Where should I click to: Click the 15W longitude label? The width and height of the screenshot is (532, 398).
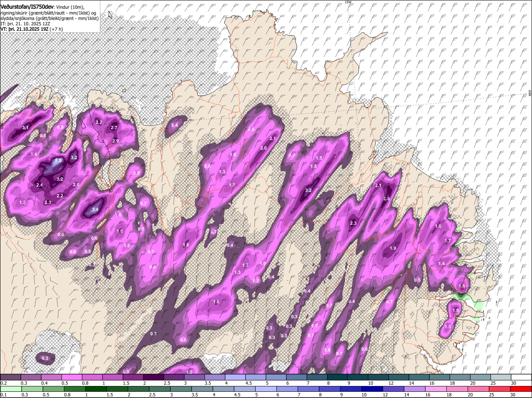[x=348, y=2]
